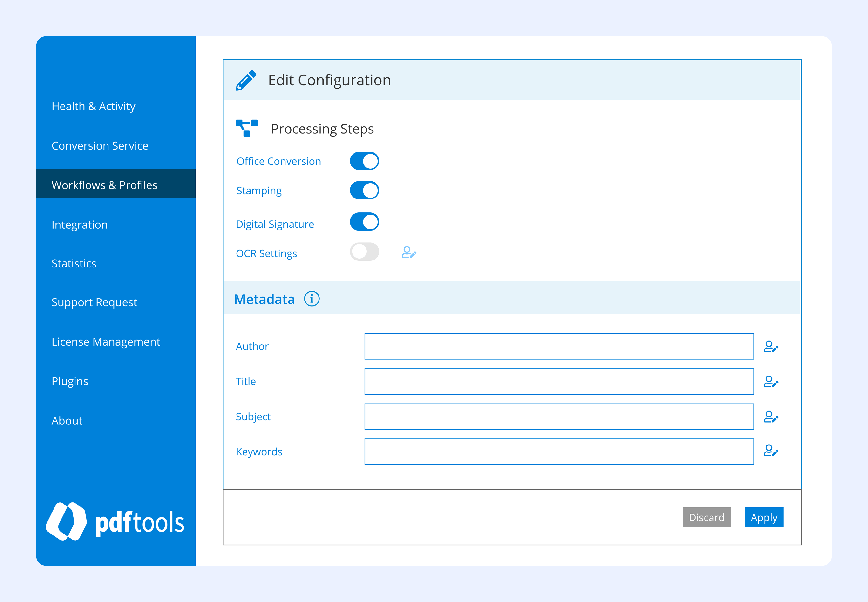868x602 pixels.
Task: Disable the Office Conversion toggle
Action: [x=364, y=161]
